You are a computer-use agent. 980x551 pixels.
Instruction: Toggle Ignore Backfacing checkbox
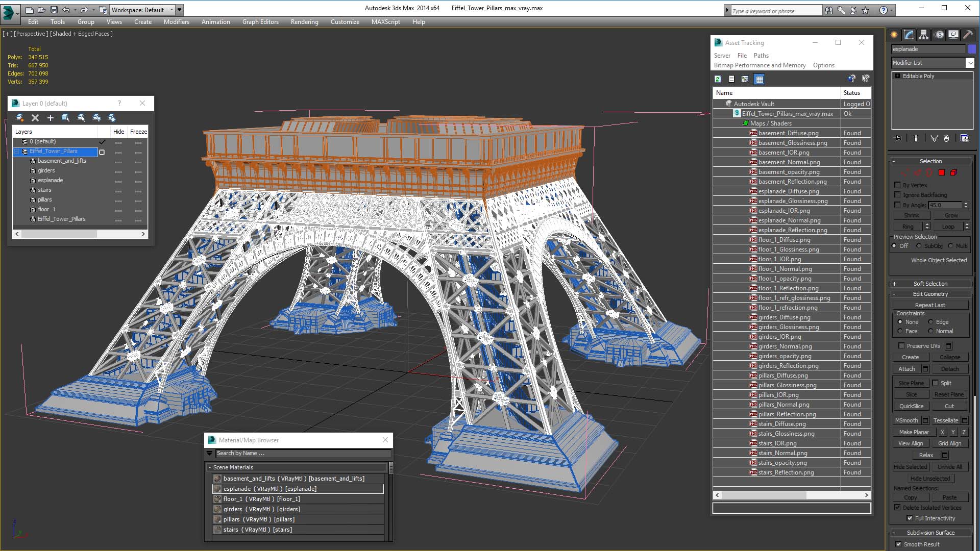[898, 195]
